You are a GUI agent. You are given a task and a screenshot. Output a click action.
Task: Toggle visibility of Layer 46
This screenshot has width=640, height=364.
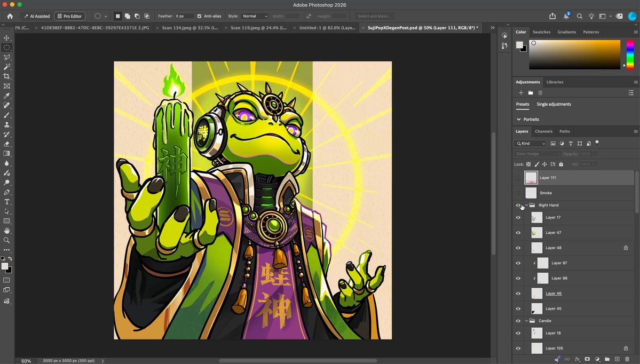pos(518,294)
